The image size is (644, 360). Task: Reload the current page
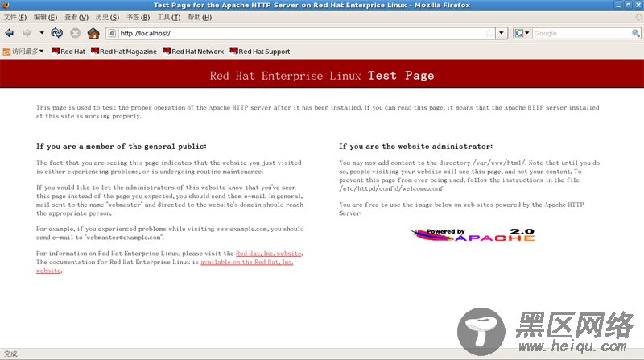point(56,33)
